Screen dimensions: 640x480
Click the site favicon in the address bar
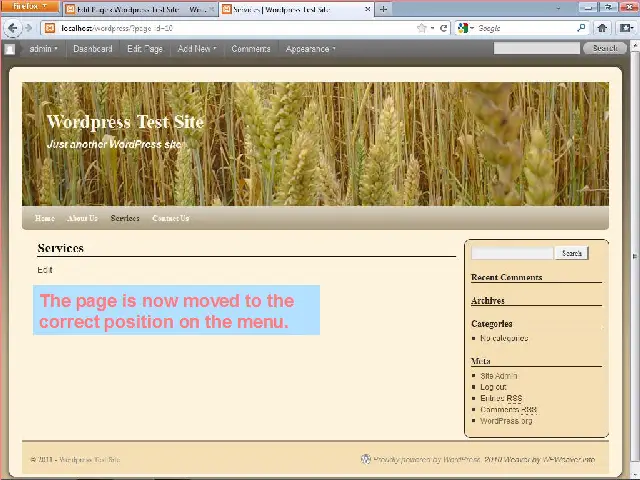(50, 28)
